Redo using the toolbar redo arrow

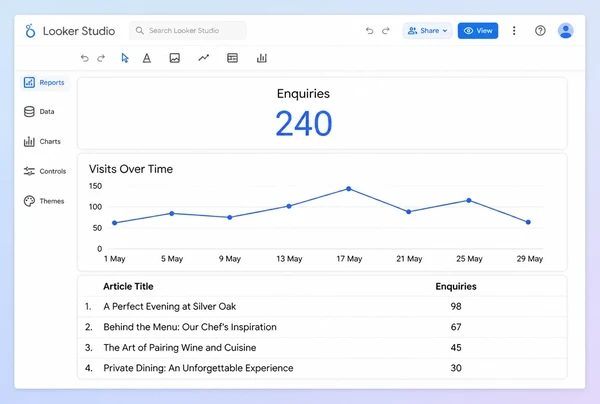click(101, 58)
